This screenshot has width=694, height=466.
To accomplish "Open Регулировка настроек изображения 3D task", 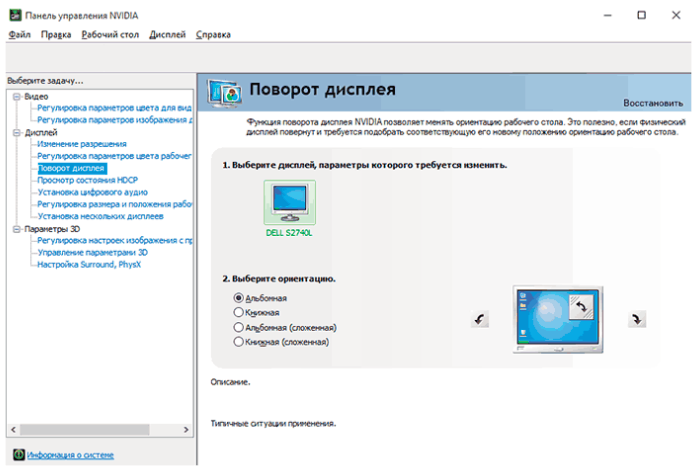I will coord(115,240).
